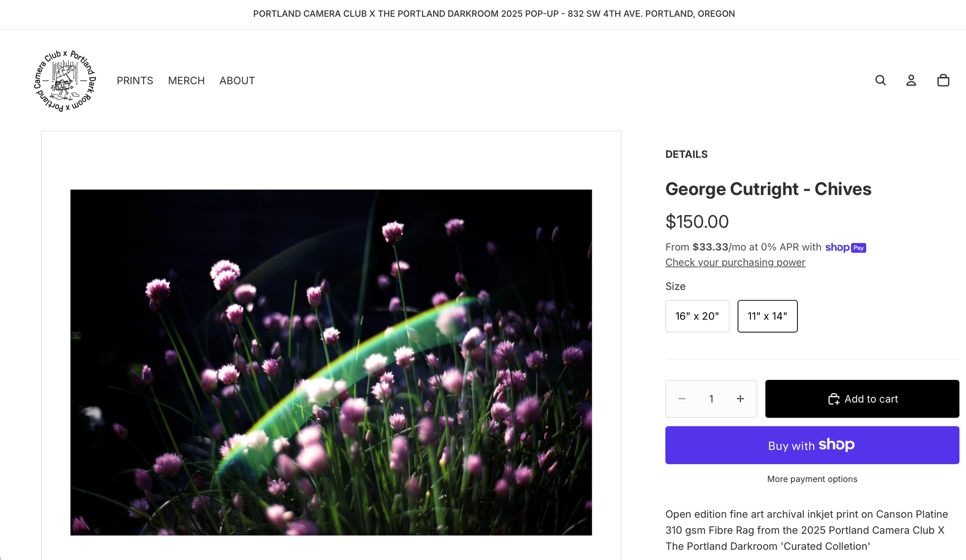Select the 11" x 14" size option

(767, 316)
